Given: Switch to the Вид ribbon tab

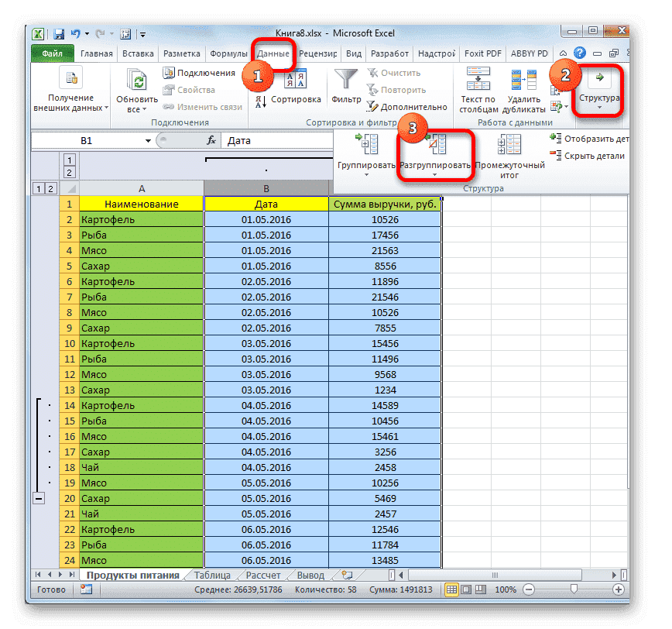Looking at the screenshot, I should (x=352, y=53).
